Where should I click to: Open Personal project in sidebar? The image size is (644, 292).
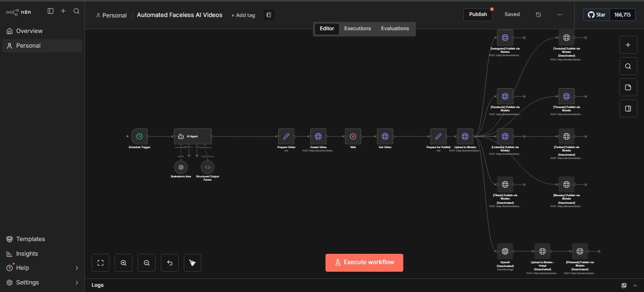tap(42, 46)
